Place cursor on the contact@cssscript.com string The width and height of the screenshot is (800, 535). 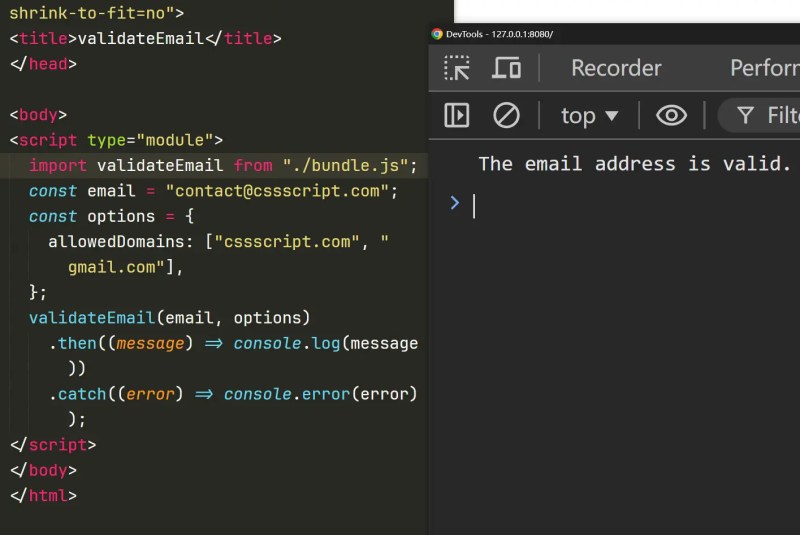pos(277,191)
